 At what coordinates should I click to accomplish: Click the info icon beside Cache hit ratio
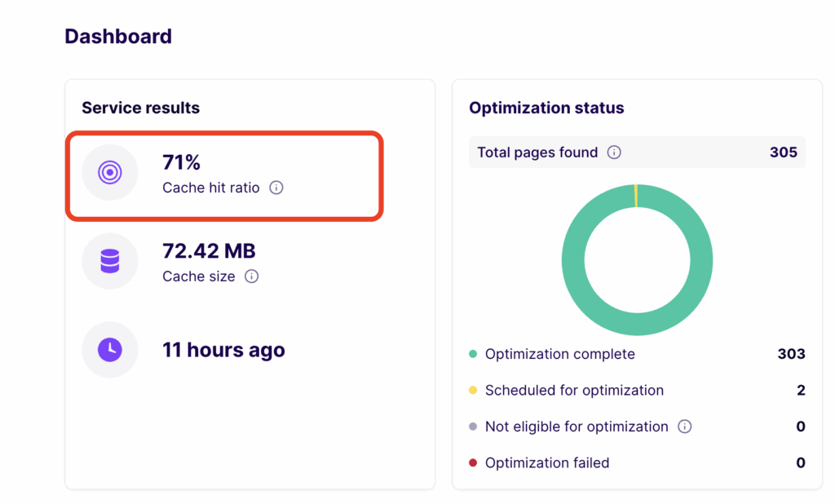pos(276,188)
